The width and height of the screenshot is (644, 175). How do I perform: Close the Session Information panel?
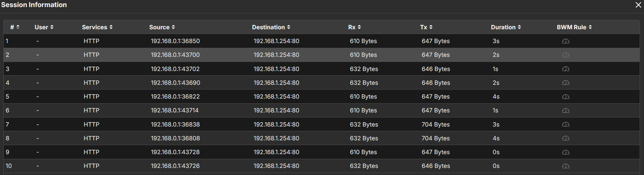click(638, 5)
